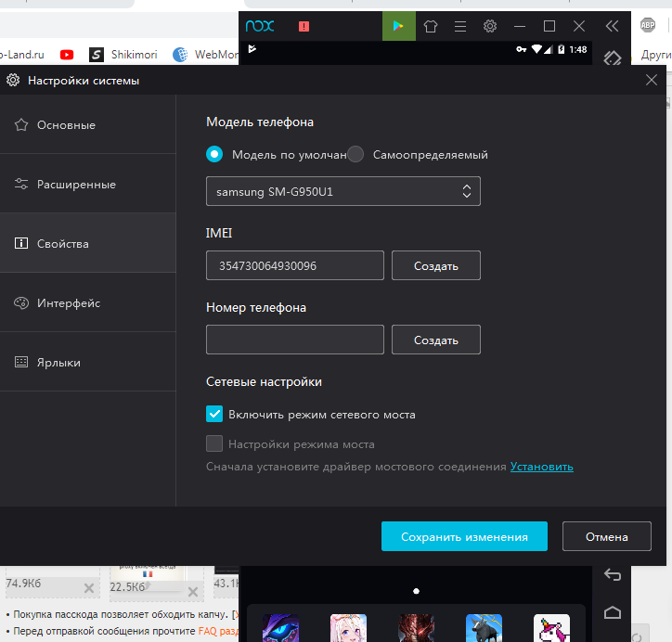This screenshot has height=642, width=672.
Task: Open the Ярлыки settings tab
Action: pos(88,362)
